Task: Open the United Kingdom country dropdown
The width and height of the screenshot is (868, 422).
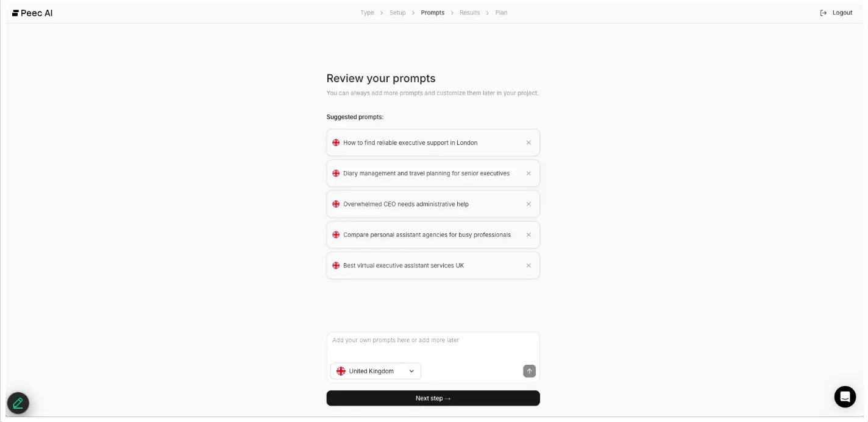Action: (375, 371)
